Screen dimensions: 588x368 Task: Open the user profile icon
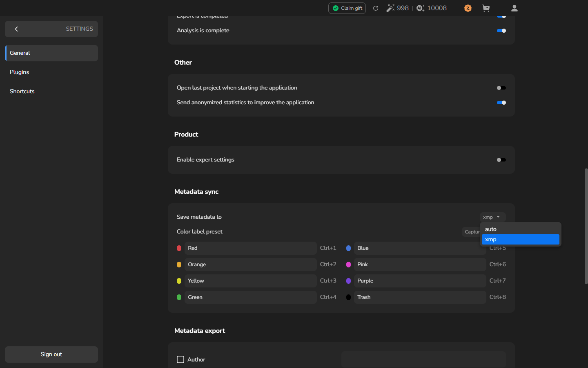point(514,8)
